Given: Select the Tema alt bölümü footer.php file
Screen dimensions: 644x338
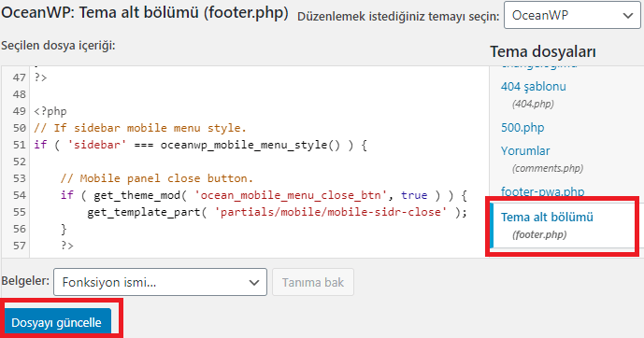Looking at the screenshot, I should point(563,225).
